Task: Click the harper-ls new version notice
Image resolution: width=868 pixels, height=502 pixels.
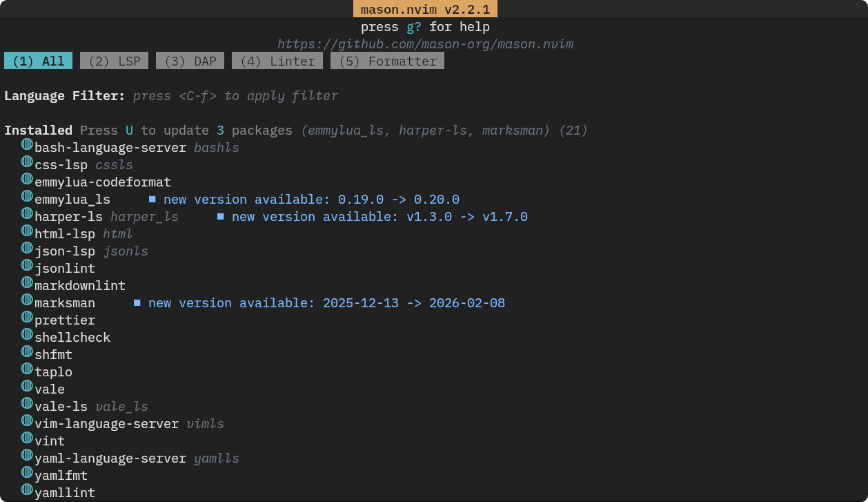Action: tap(379, 217)
